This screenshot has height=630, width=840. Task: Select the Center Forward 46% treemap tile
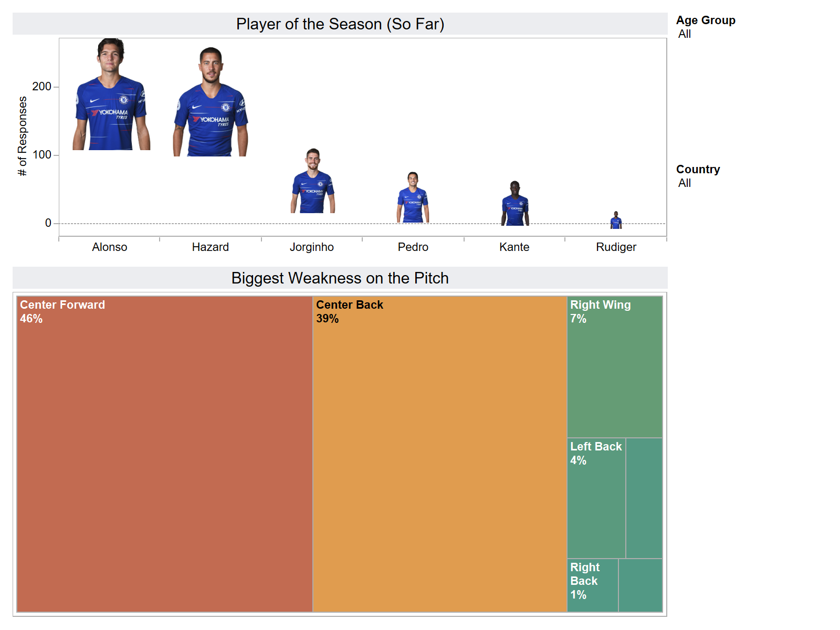click(165, 454)
